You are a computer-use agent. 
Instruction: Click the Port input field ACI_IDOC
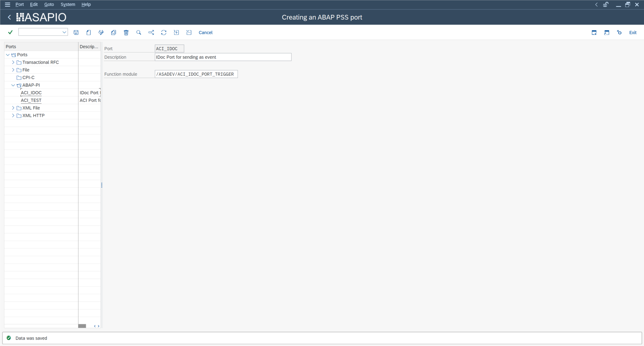(169, 49)
